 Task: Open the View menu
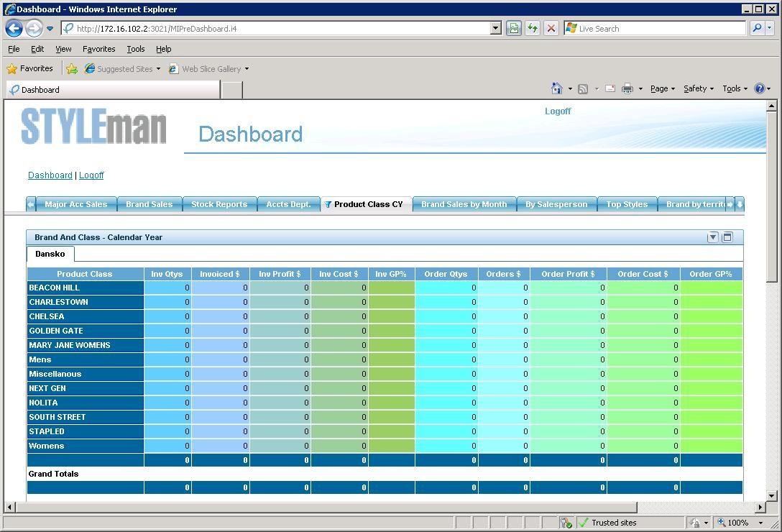tap(63, 49)
